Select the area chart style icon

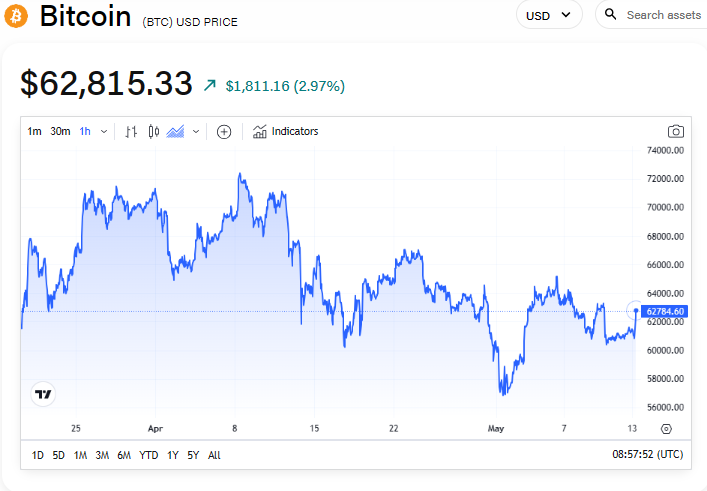[x=176, y=131]
